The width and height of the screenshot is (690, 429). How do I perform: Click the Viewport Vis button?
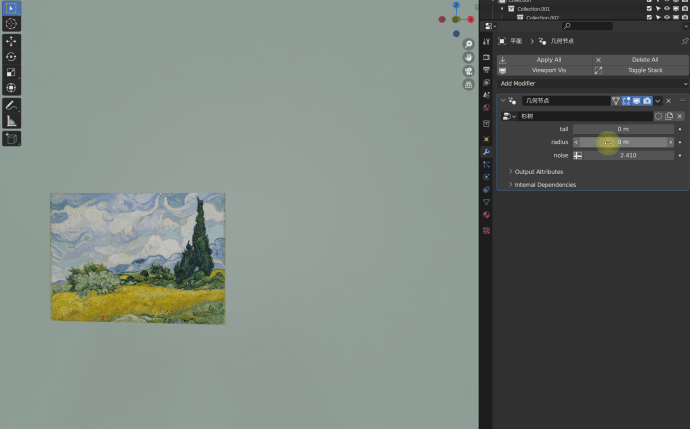pyautogui.click(x=544, y=70)
